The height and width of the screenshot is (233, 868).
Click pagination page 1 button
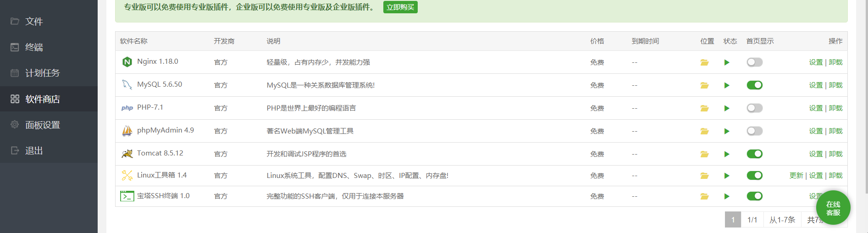click(x=733, y=220)
